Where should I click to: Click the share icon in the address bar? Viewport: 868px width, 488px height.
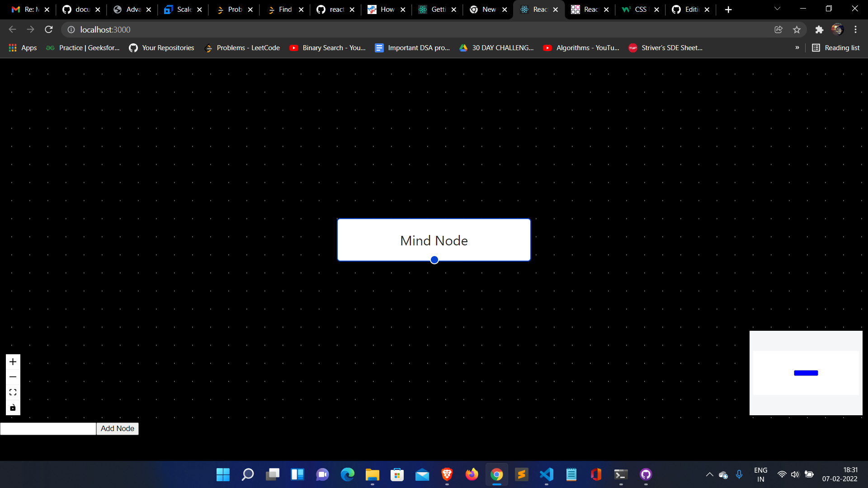click(x=778, y=29)
